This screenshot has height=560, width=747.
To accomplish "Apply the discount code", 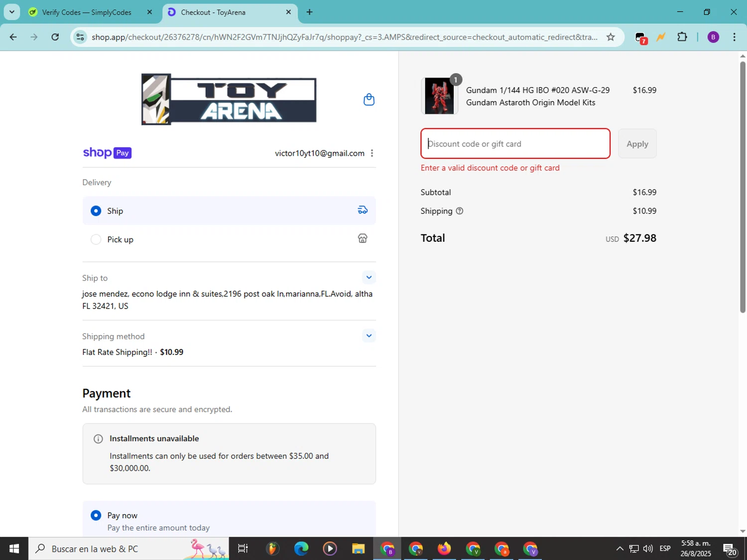I will (637, 144).
